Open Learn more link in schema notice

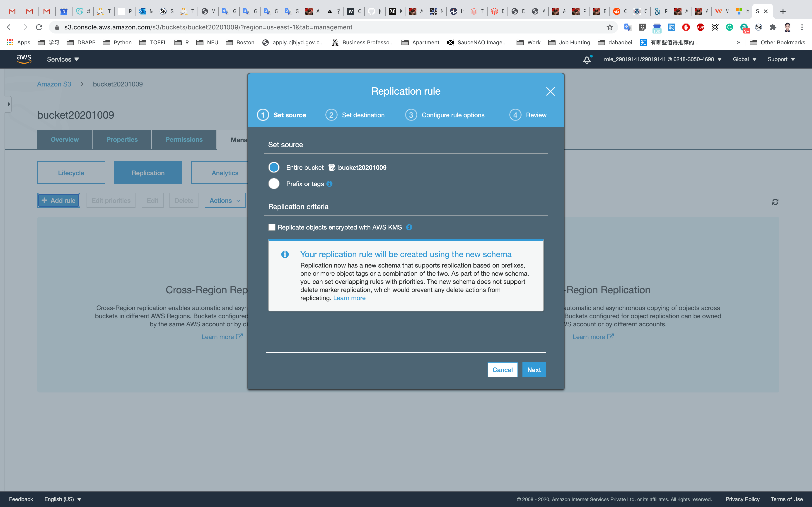(349, 298)
